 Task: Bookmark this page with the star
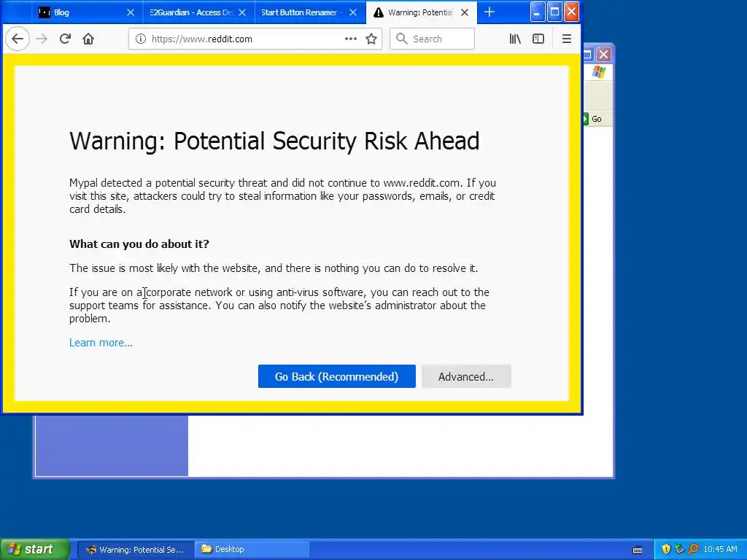click(371, 39)
